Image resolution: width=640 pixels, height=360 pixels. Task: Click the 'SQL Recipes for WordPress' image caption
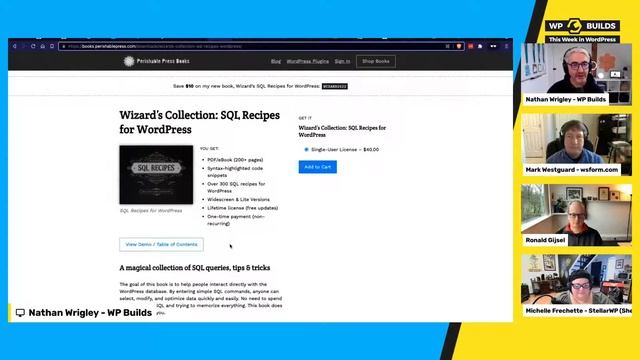(151, 211)
